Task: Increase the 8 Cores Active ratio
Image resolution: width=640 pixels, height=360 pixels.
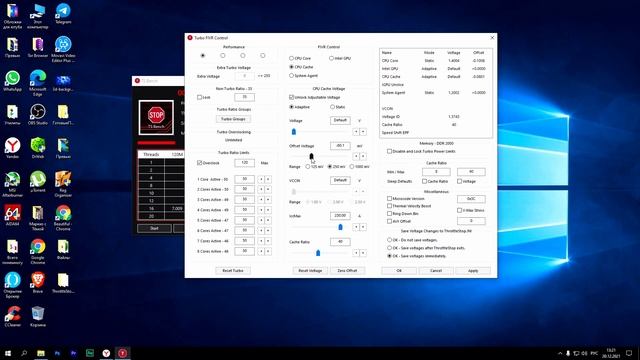Action: pyautogui.click(x=268, y=251)
